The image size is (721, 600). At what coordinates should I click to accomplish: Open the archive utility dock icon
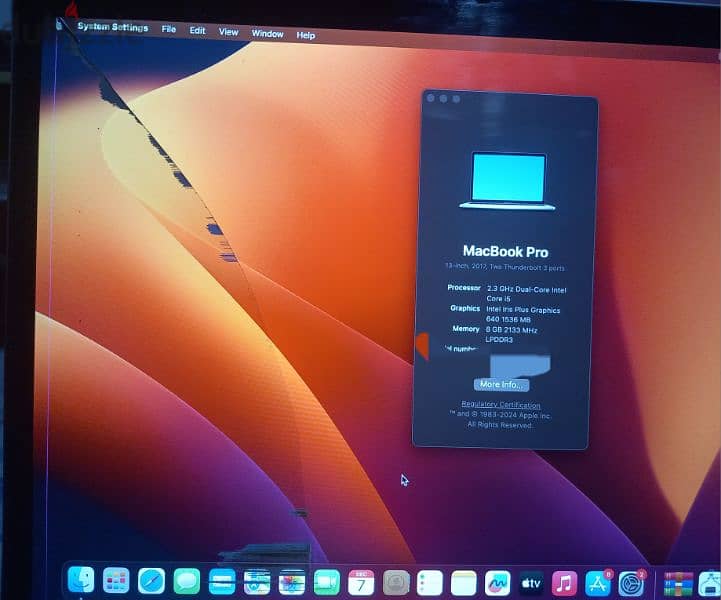click(678, 584)
